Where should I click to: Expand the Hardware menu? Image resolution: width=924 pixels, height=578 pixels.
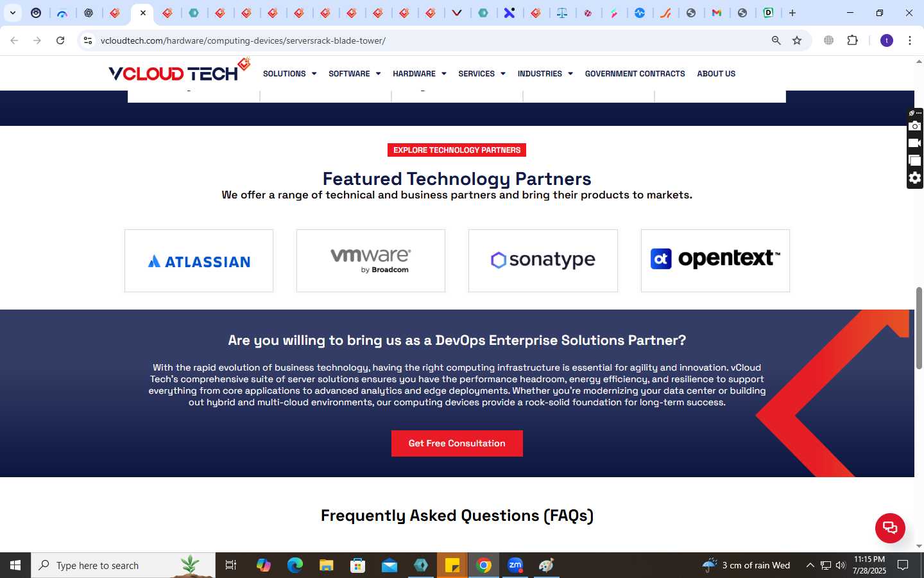[419, 74]
